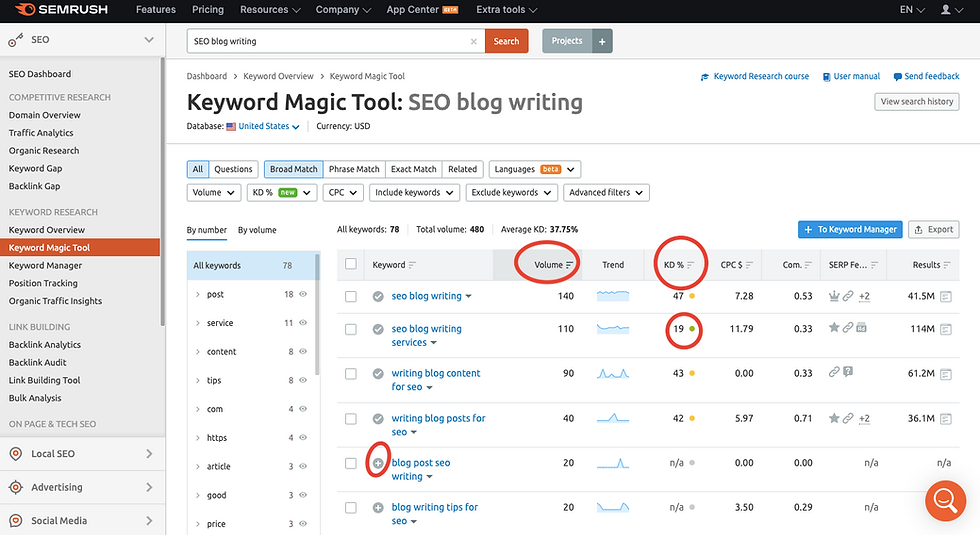This screenshot has height=535, width=980.
Task: Open Include keywords dropdown
Action: 414,192
